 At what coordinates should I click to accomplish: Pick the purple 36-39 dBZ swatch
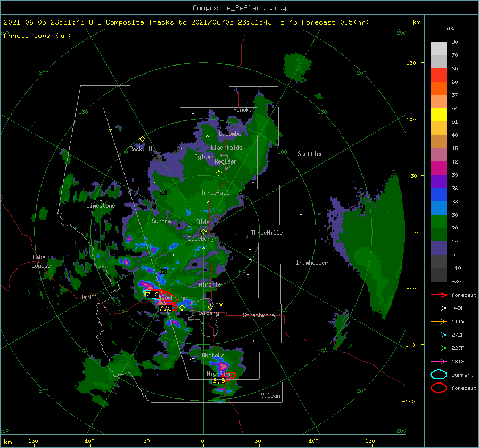click(x=439, y=181)
